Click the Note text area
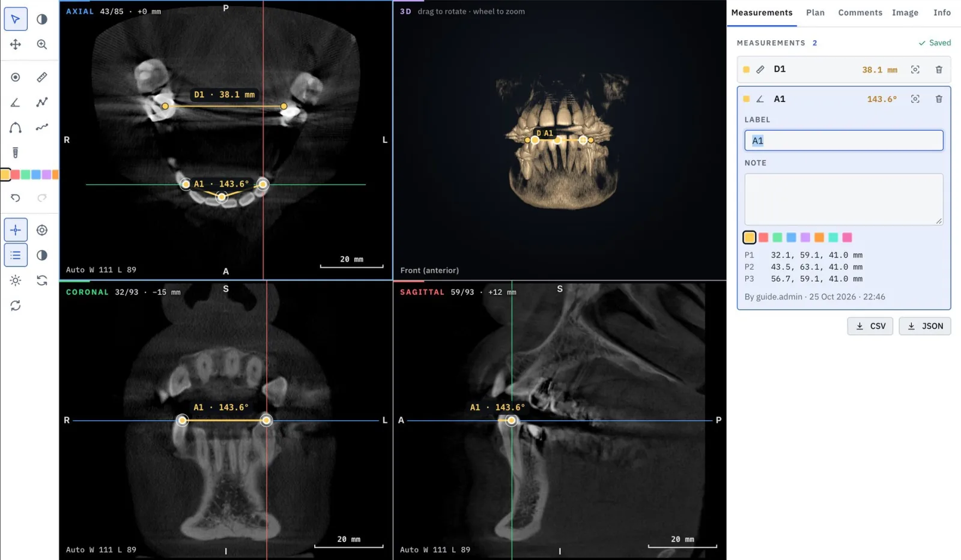Viewport: 961px width, 560px height. click(x=844, y=199)
